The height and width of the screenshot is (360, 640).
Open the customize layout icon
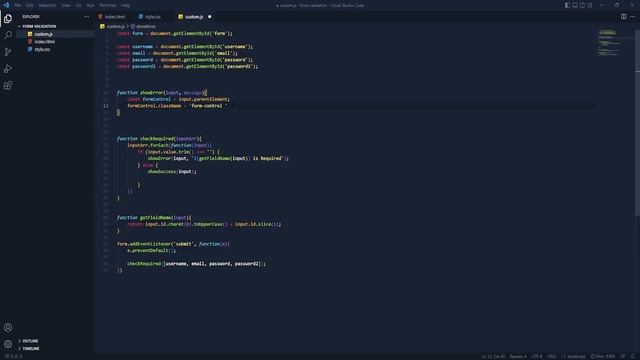pyautogui.click(x=589, y=5)
